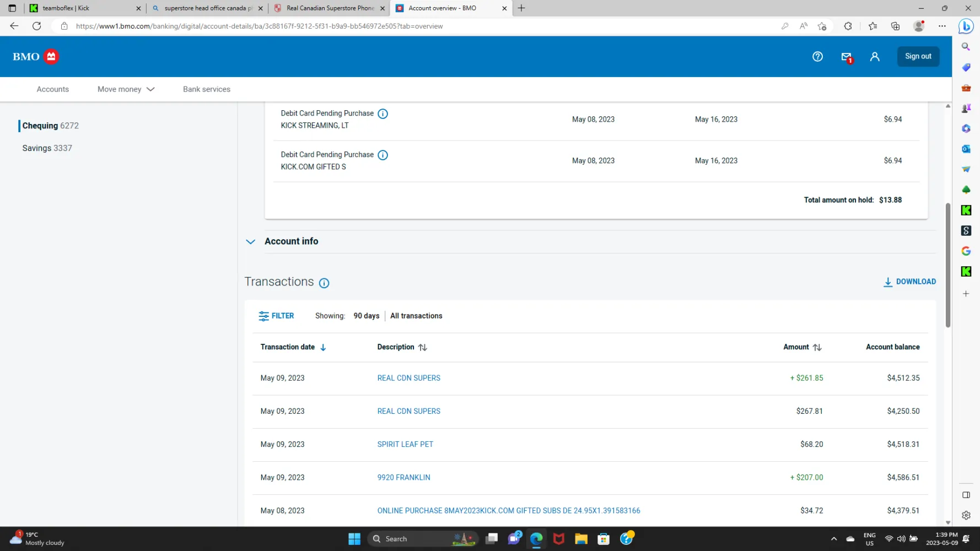Viewport: 980px width, 551px height.
Task: Open the Bank services menu
Action: point(207,89)
